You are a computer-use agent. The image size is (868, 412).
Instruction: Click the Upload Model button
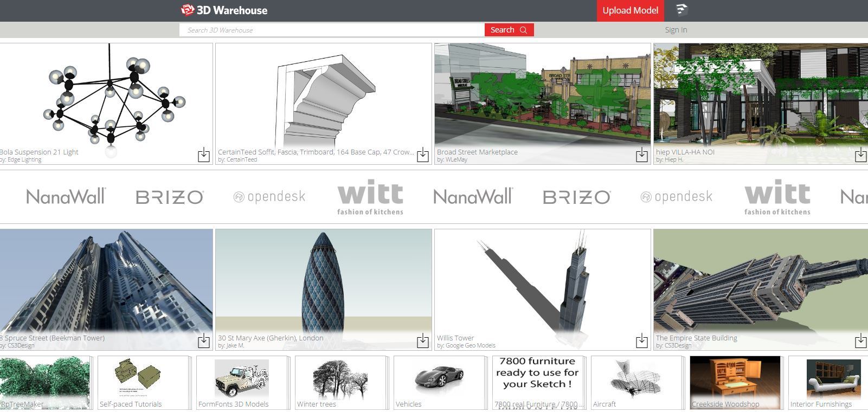(x=630, y=11)
